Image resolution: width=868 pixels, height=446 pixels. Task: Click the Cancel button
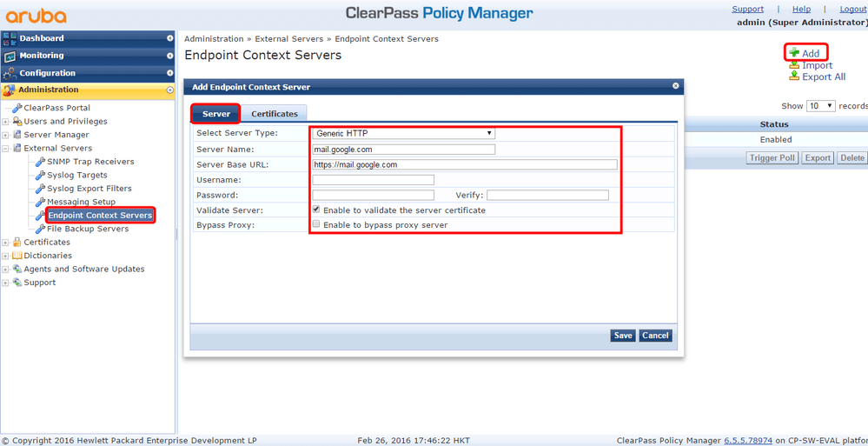tap(656, 336)
